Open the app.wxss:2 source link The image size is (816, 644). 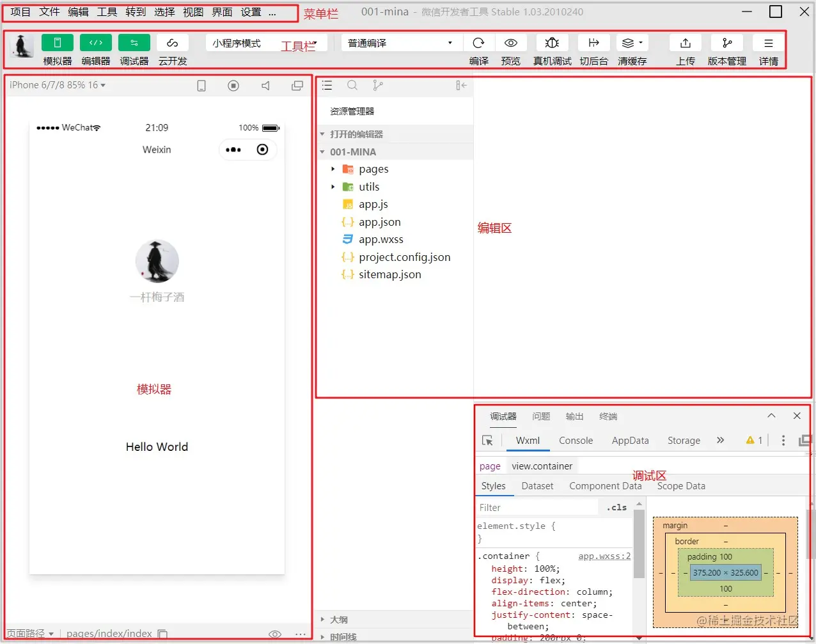coord(604,556)
